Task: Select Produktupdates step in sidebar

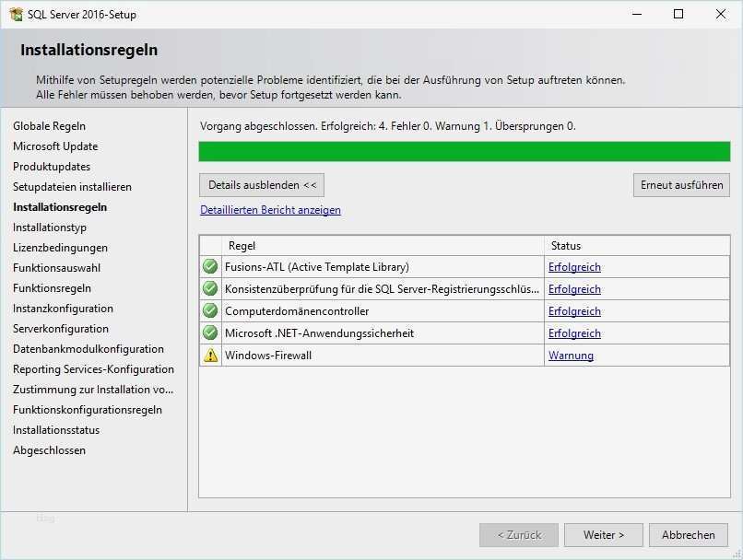Action: tap(52, 167)
